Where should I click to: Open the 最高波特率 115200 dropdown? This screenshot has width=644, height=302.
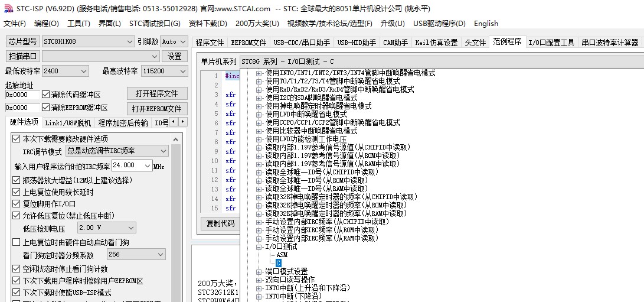[x=164, y=71]
